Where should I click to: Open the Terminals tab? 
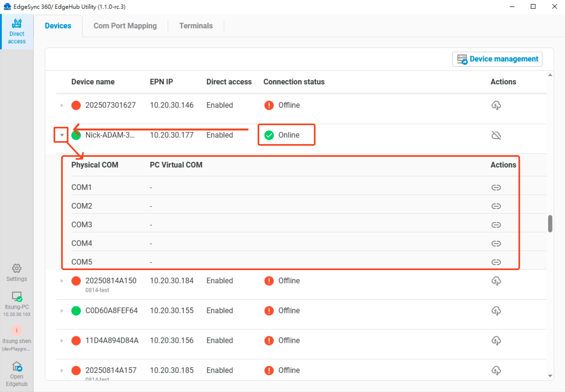click(x=196, y=26)
